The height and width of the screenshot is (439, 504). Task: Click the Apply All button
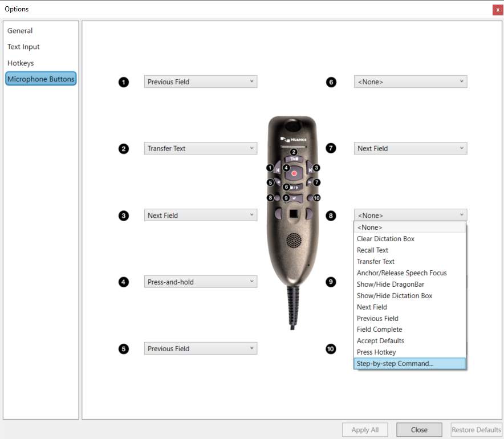364,429
